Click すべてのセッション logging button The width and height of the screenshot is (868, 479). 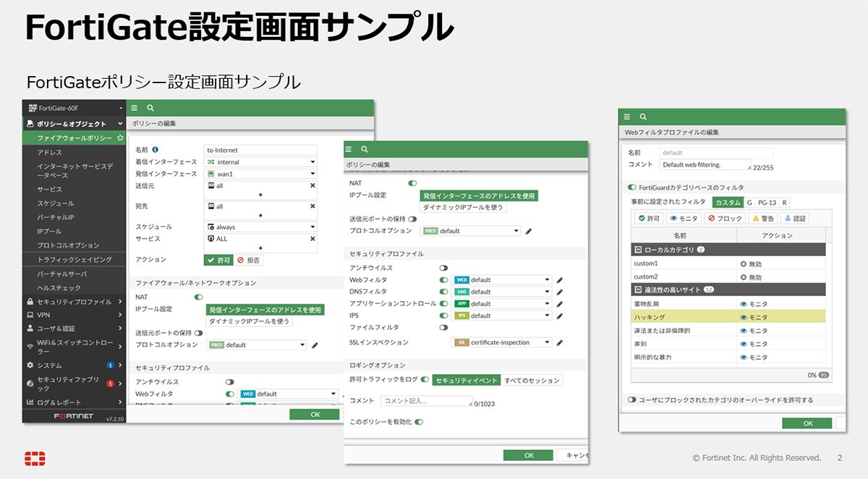click(x=532, y=379)
